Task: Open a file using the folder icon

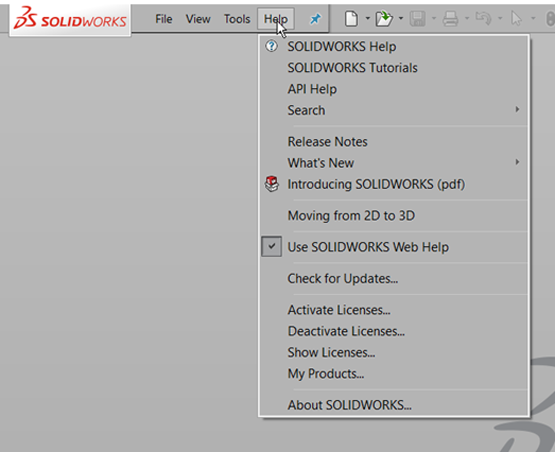Action: (384, 18)
